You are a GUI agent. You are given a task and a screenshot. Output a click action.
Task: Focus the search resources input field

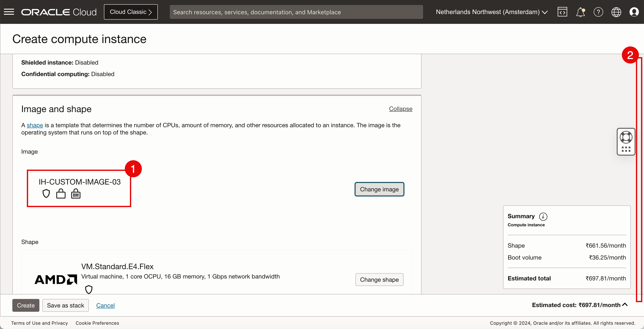point(296,12)
